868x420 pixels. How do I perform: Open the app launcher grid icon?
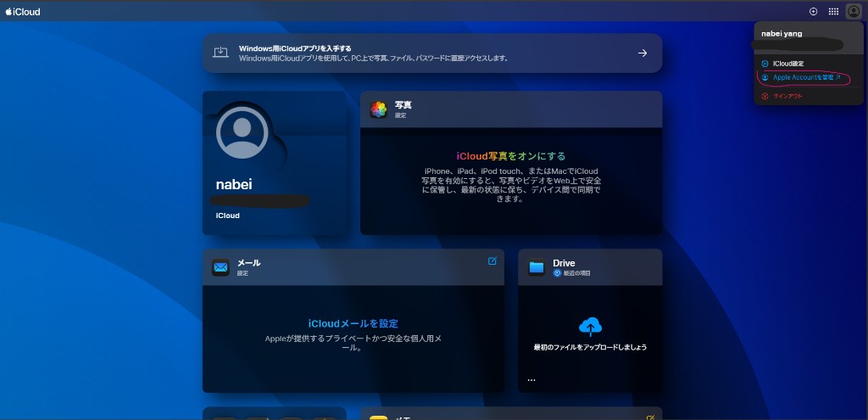pyautogui.click(x=833, y=12)
